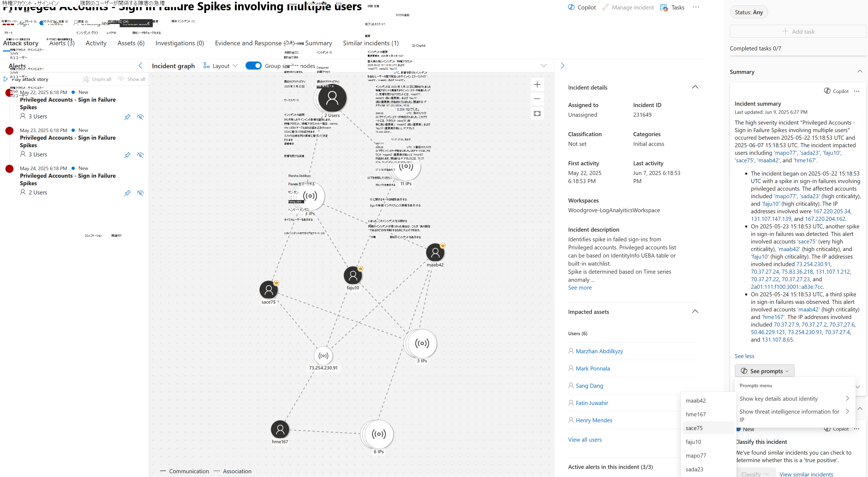This screenshot has height=477, width=868.
Task: Open user Fatin Juwahir
Action: [x=592, y=403]
